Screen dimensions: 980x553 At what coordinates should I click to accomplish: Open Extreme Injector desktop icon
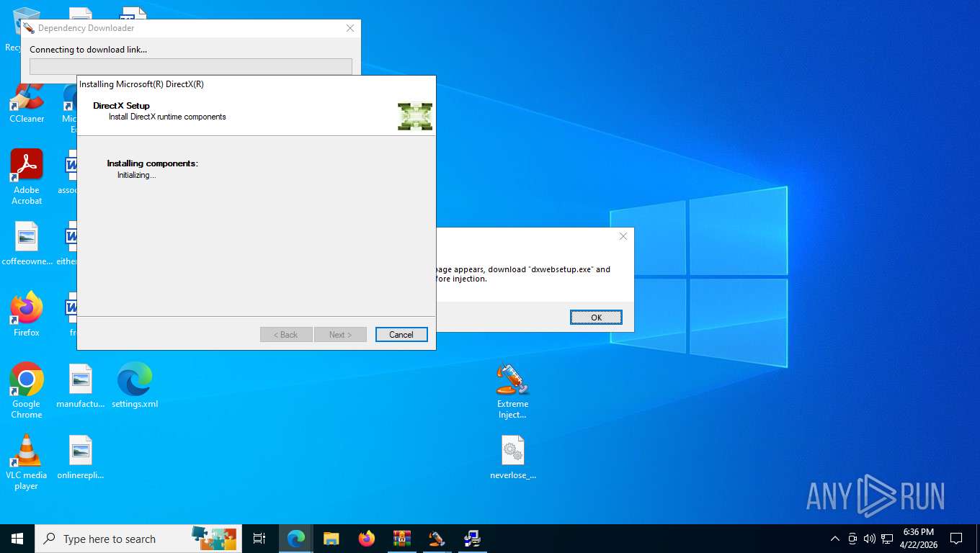(x=512, y=391)
